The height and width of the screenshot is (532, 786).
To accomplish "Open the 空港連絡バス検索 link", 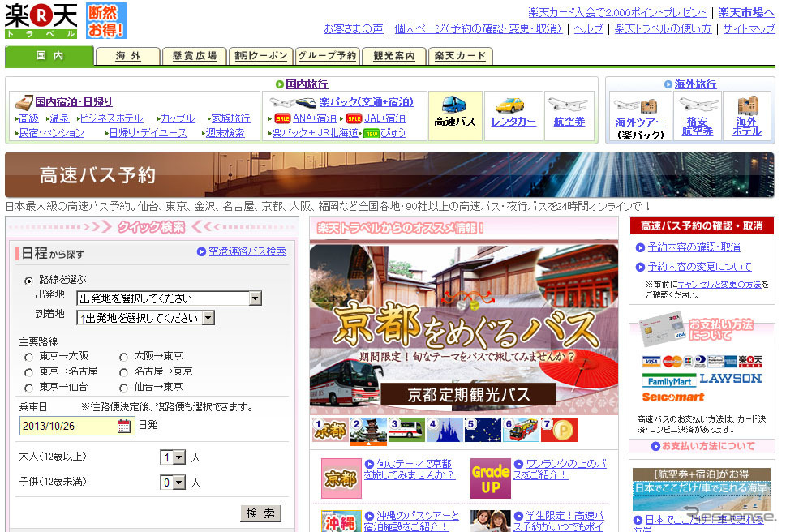I will [x=247, y=251].
